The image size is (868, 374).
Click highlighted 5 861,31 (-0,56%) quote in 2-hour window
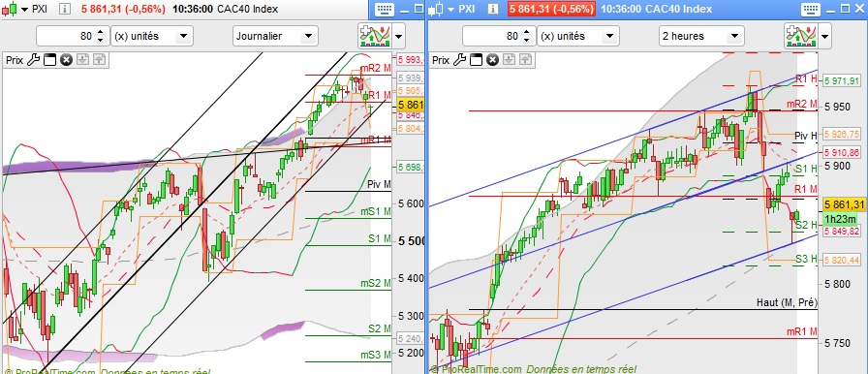(x=551, y=9)
